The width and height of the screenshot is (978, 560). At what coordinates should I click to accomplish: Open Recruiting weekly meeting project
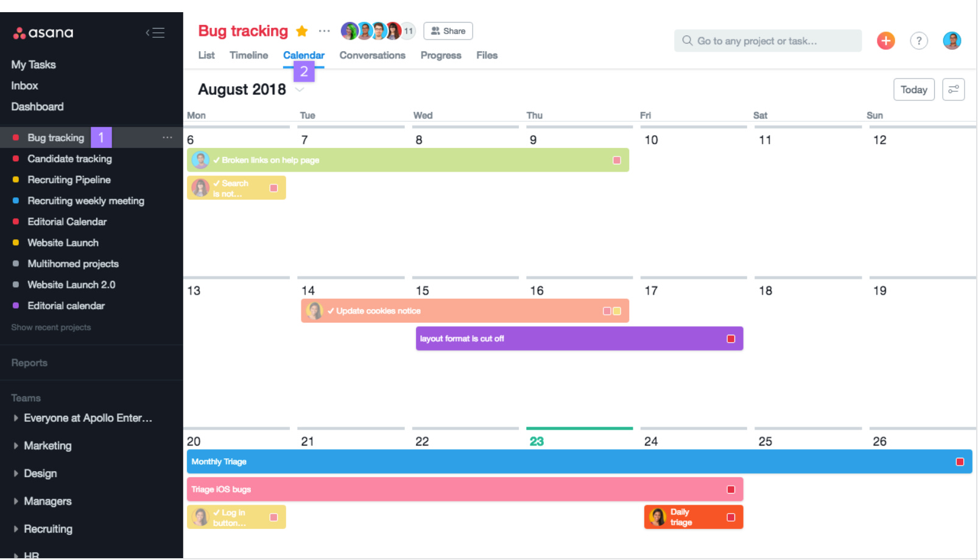[86, 201]
